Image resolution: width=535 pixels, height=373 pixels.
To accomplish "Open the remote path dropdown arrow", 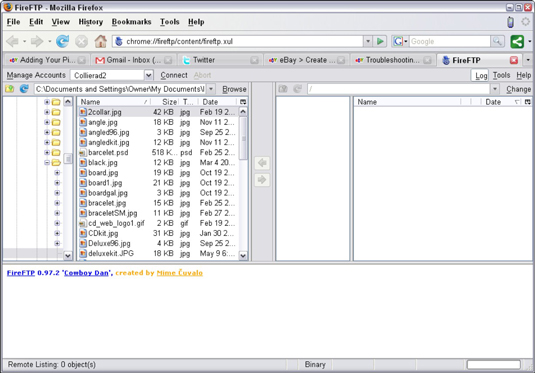I will point(495,89).
